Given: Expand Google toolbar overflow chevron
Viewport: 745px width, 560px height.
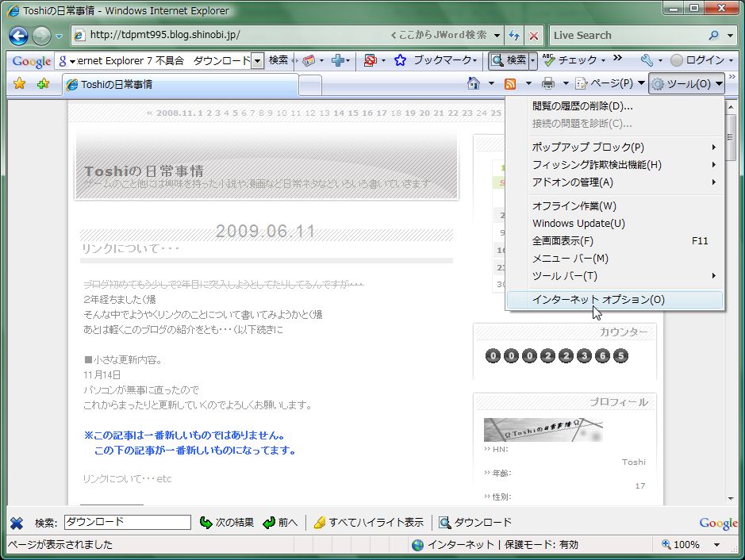Looking at the screenshot, I should pos(618,58).
